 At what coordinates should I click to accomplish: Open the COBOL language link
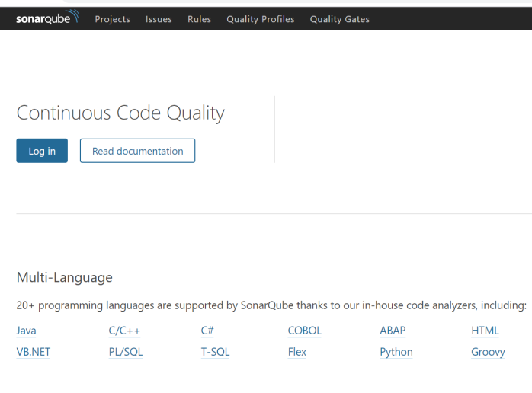pos(304,331)
